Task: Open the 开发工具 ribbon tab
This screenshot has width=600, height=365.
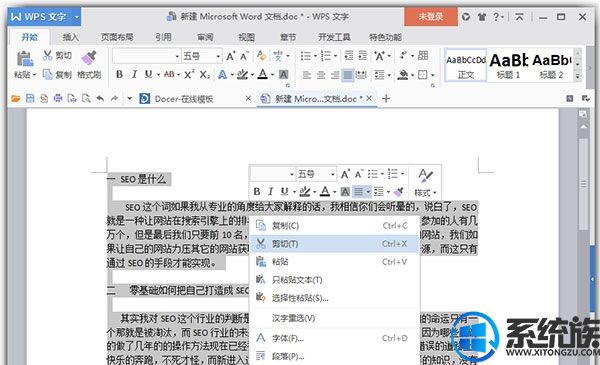Action: (334, 37)
